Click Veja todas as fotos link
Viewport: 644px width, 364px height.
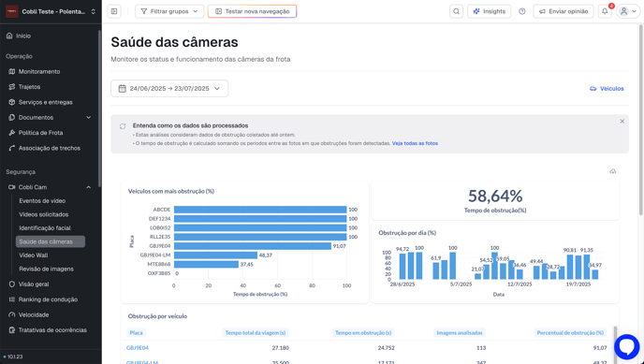[415, 143]
